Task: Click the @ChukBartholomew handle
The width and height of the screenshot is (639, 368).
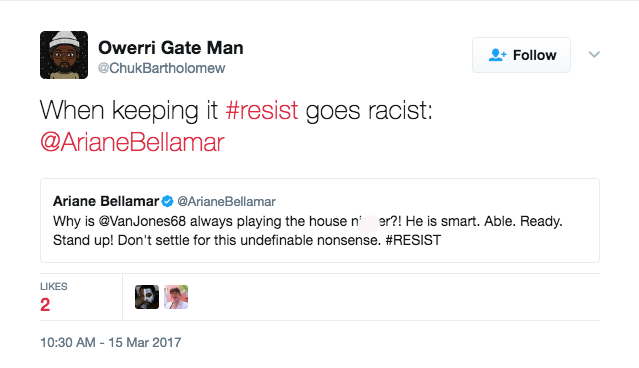Action: coord(161,68)
